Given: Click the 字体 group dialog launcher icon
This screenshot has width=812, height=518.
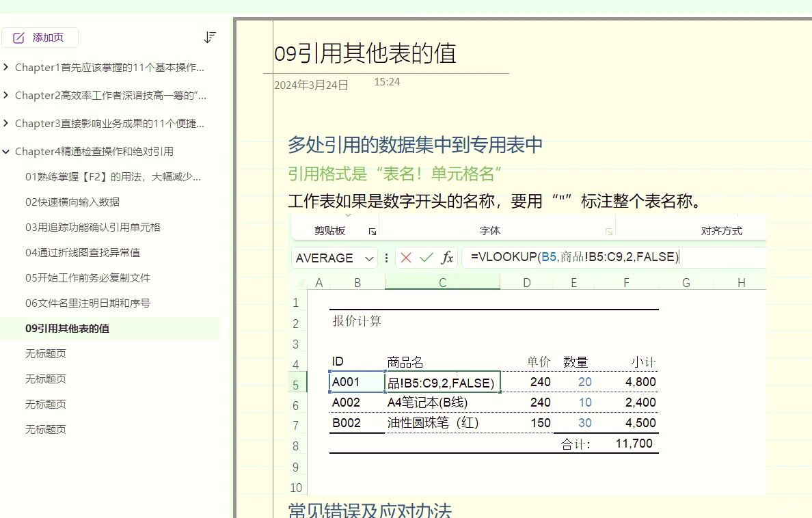Looking at the screenshot, I should pyautogui.click(x=609, y=232).
